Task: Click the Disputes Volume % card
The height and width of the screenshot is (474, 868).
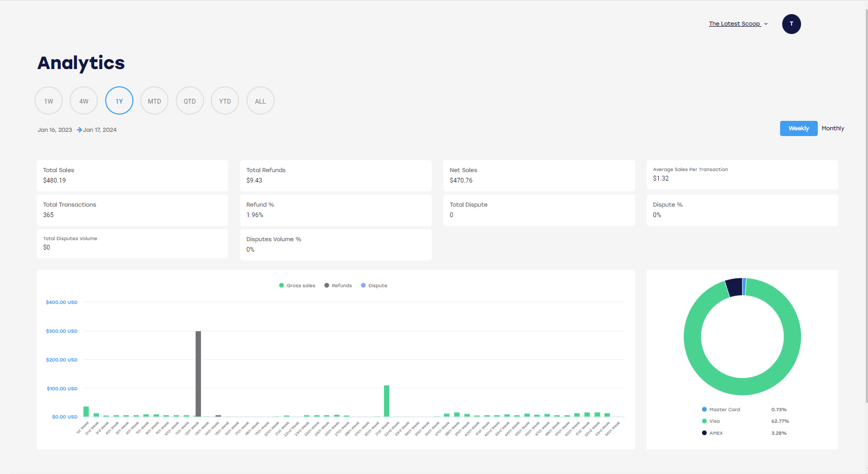Action: (x=336, y=245)
